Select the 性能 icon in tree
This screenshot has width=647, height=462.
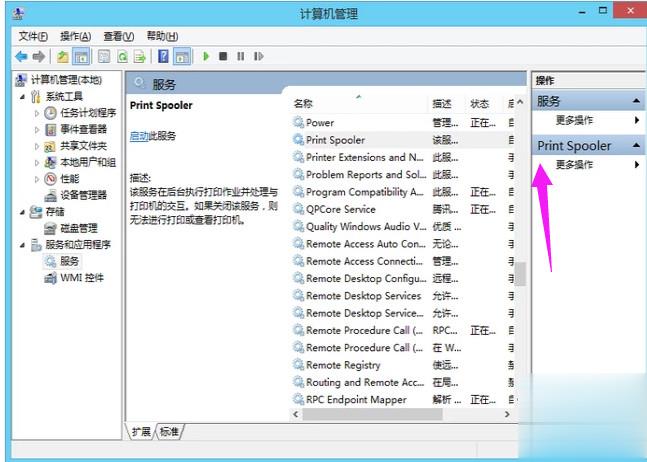(50, 179)
